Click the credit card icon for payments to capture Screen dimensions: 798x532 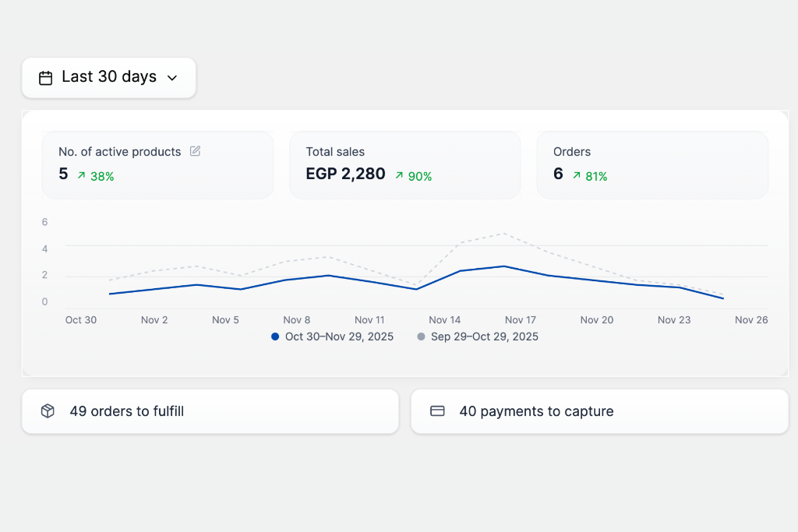pyautogui.click(x=437, y=410)
